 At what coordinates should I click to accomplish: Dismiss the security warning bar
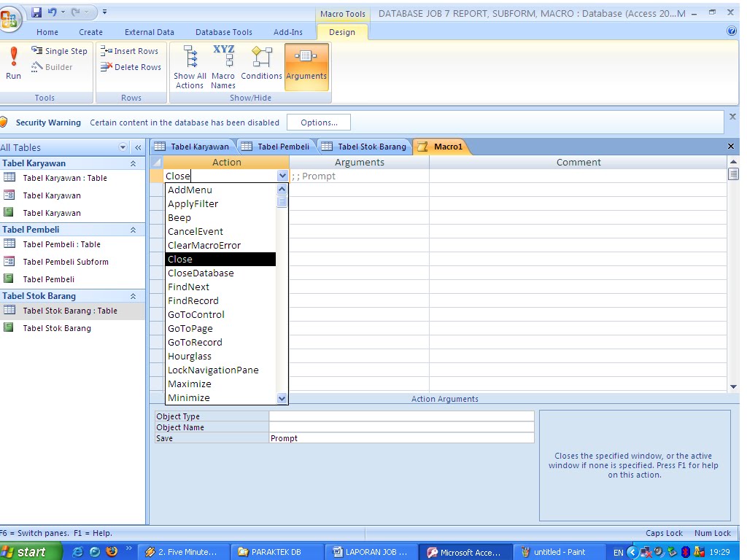coord(732,116)
